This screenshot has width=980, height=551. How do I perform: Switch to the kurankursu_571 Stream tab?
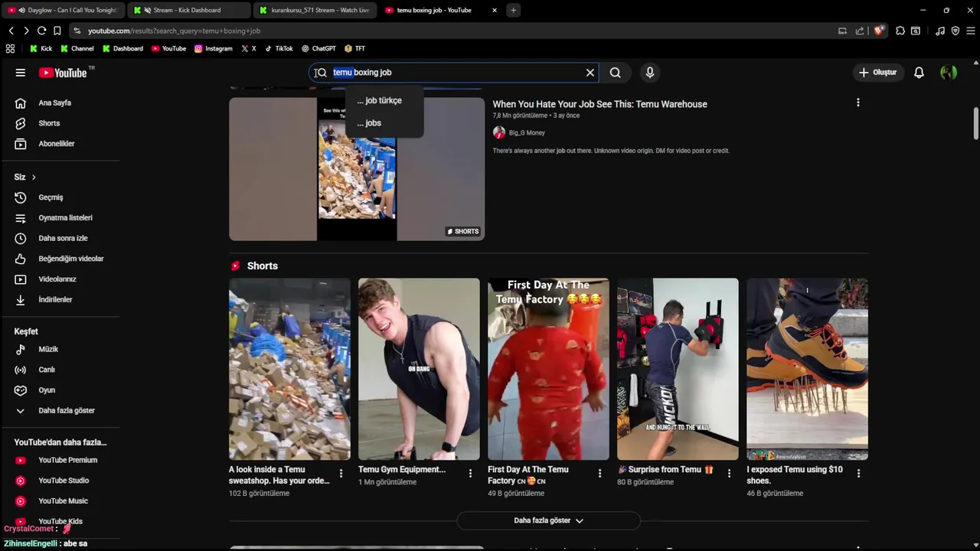coord(314,10)
